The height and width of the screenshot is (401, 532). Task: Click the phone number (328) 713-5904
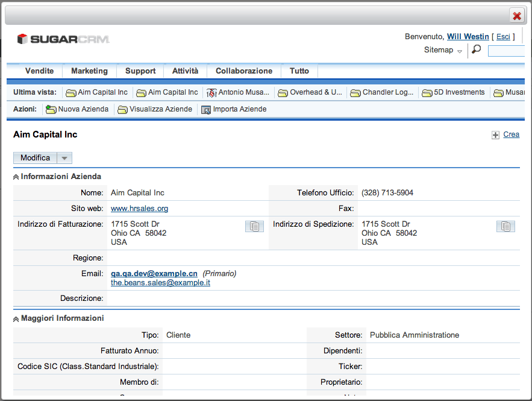click(x=387, y=193)
